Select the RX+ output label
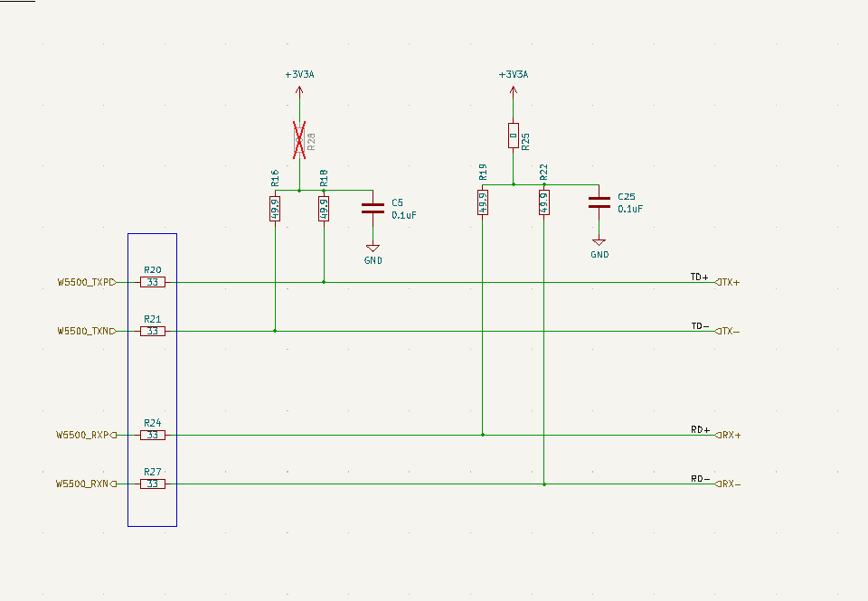Image resolution: width=868 pixels, height=601 pixels. [728, 435]
